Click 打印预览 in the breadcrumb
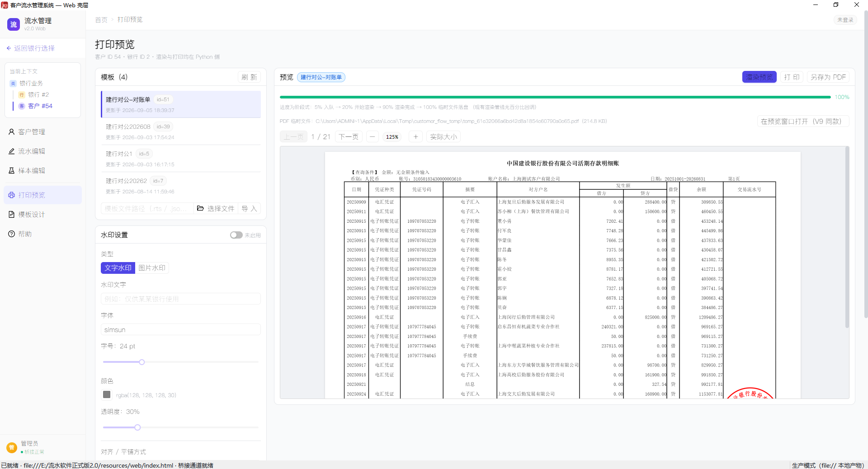Viewport: 868px width, 469px height. (130, 20)
